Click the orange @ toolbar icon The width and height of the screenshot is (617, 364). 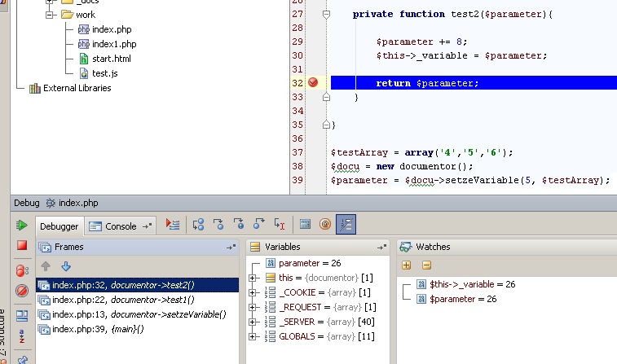tap(325, 225)
